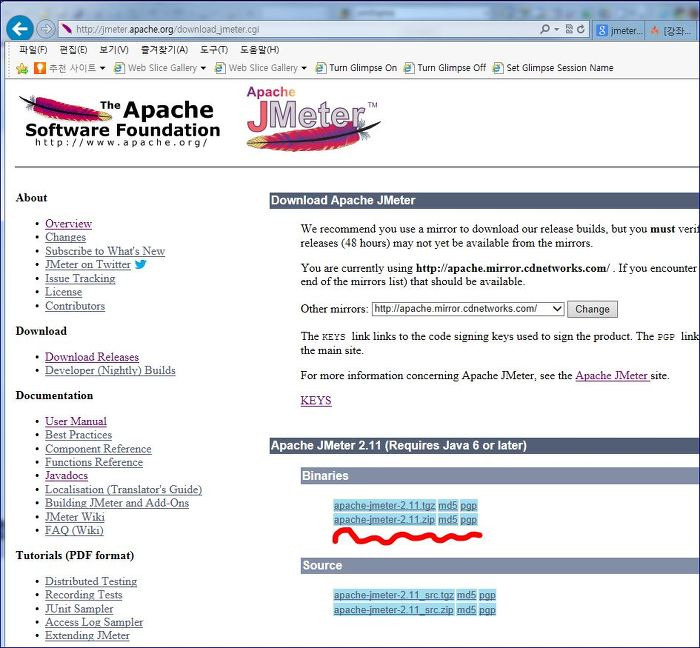Screen dimensions: 700x648
Task: Open the FAQ (Wiki) link
Action: pos(74,530)
